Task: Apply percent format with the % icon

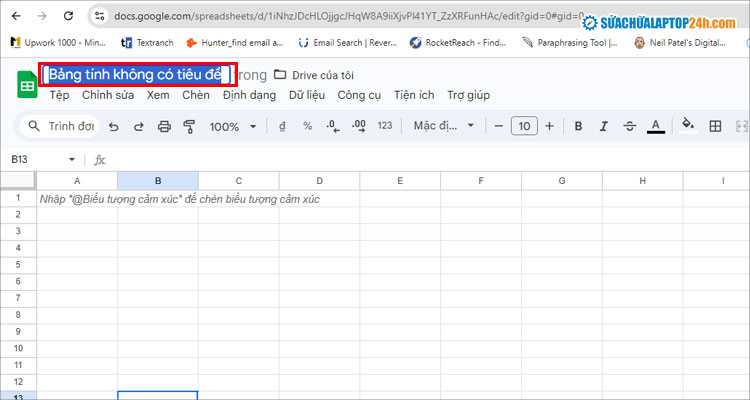Action: point(307,126)
